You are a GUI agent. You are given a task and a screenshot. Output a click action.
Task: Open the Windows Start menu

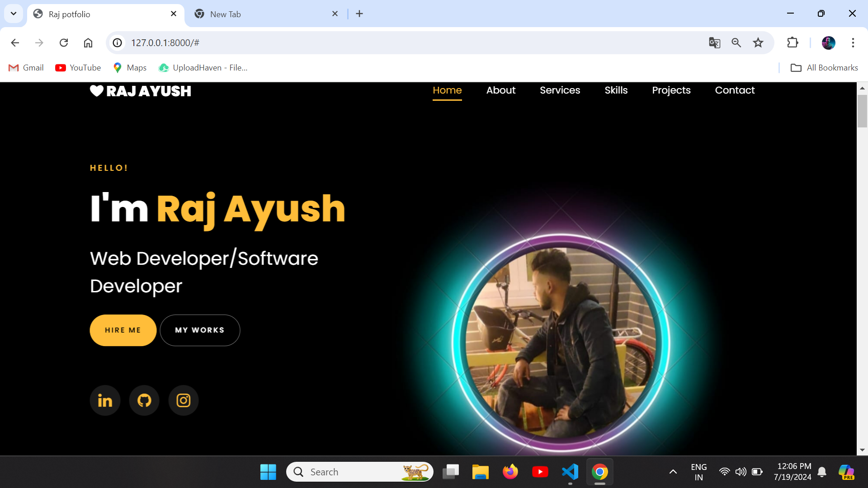click(x=268, y=472)
